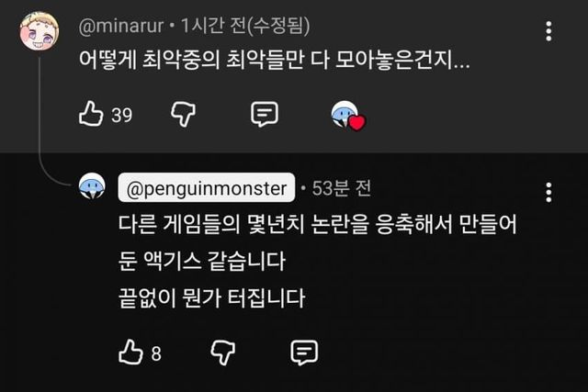Select the comment text '어떻게 최악중의 최악들만...'
Screen dimensions: 588x392
[x=274, y=60]
